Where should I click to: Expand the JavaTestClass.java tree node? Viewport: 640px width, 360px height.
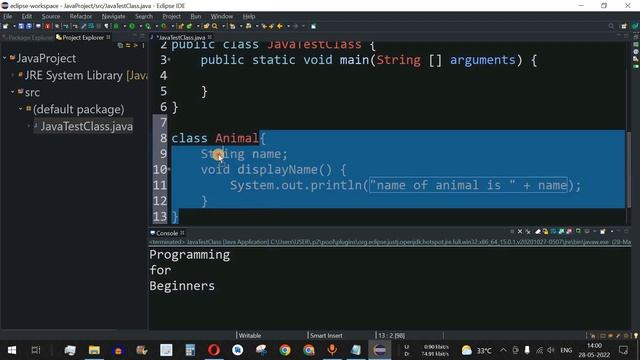coord(29,126)
